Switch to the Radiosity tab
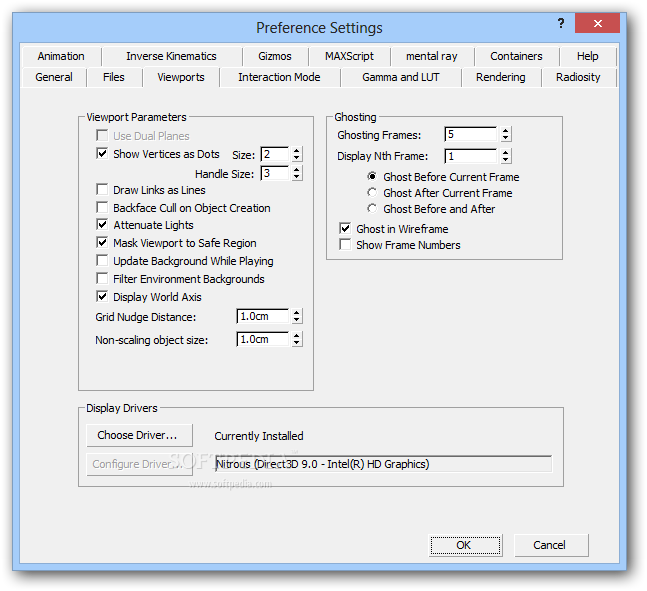Image resolution: width=647 pixels, height=591 pixels. [x=578, y=77]
